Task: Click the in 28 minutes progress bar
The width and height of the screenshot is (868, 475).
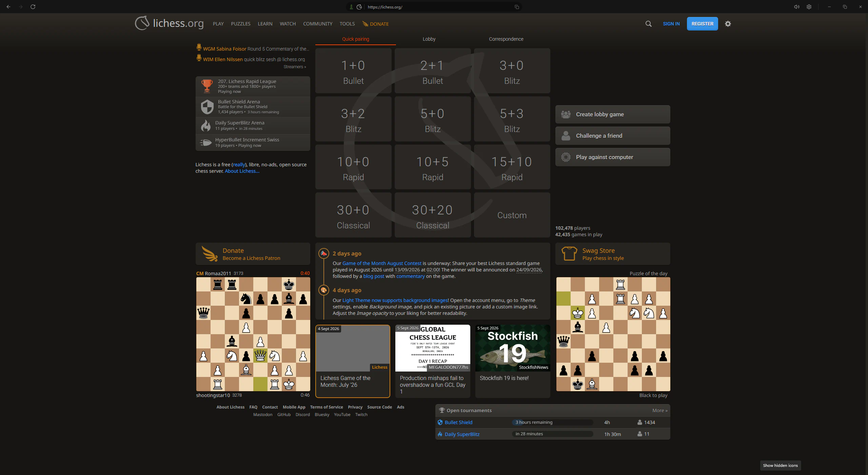Action: [x=552, y=434]
